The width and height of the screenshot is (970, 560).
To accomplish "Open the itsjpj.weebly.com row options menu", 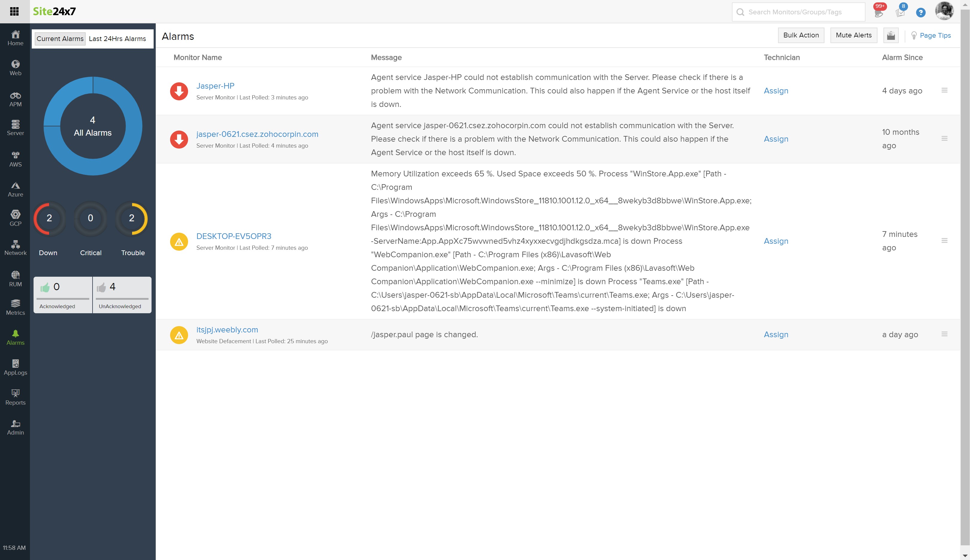I will 944,334.
